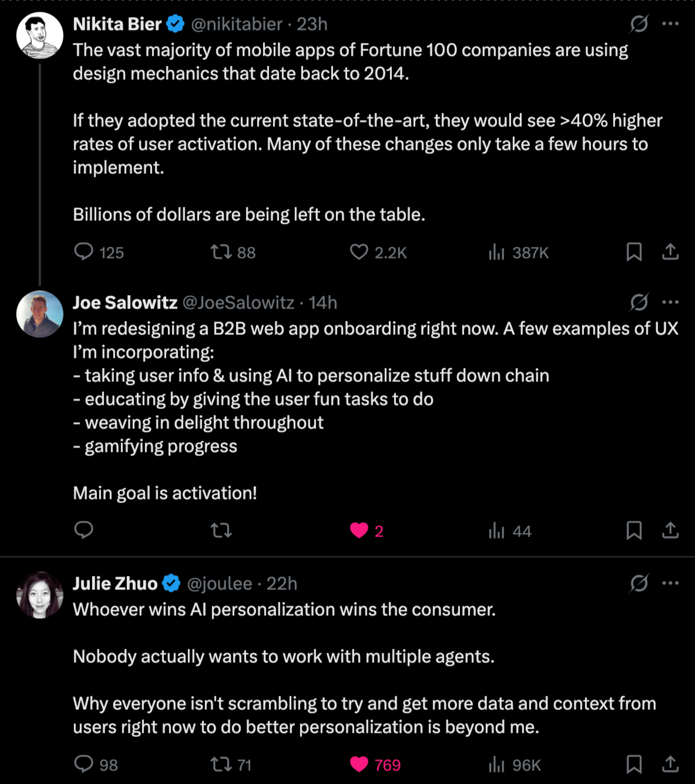Image resolution: width=695 pixels, height=784 pixels.
Task: Reply to Nikita Bier's tweet
Action: click(84, 252)
